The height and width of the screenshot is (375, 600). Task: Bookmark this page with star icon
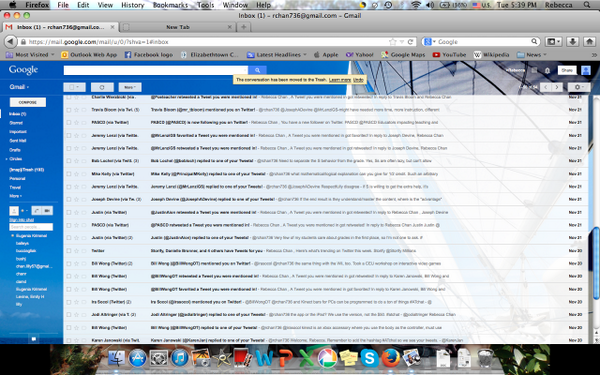pos(392,42)
